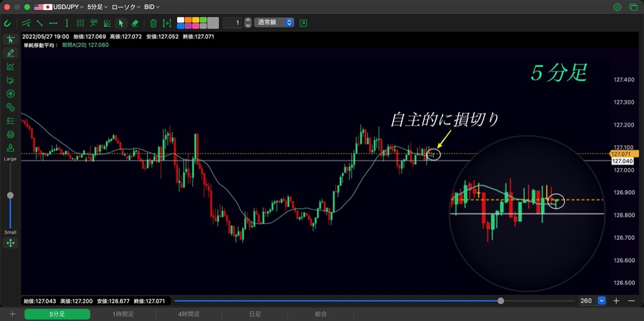This screenshot has height=321, width=644.
Task: Select the vertical line drawing tool
Action: pyautogui.click(x=67, y=23)
